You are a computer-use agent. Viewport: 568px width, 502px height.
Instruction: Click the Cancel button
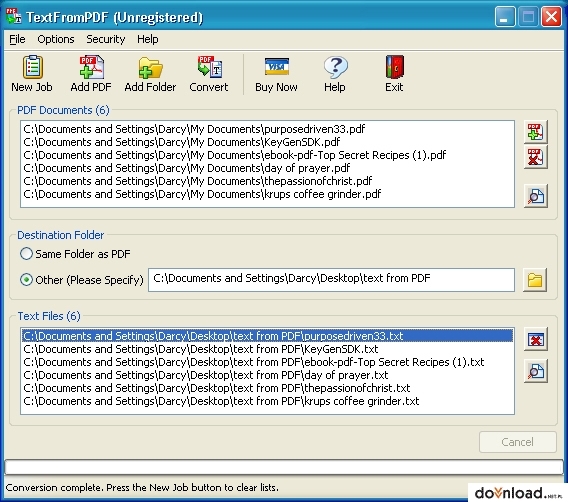click(518, 442)
